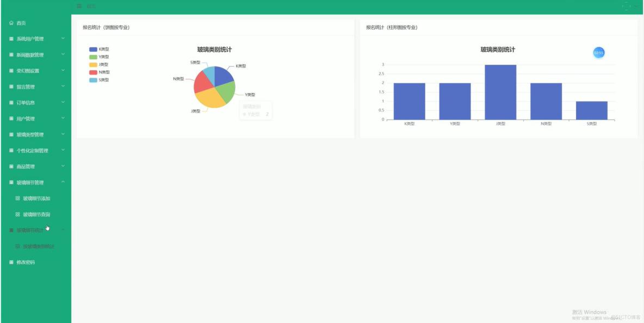Click the hamburger menu icon in top bar
The width and height of the screenshot is (644, 323).
pos(78,5)
